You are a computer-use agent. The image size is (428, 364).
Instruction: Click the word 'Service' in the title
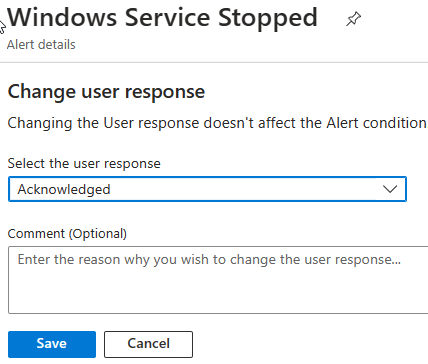[x=167, y=17]
